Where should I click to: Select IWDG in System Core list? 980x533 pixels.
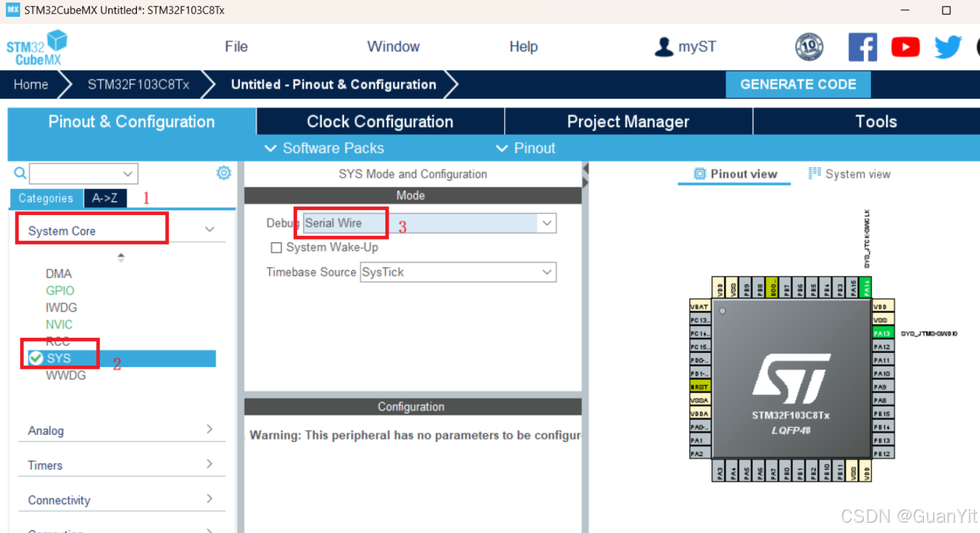(x=61, y=308)
